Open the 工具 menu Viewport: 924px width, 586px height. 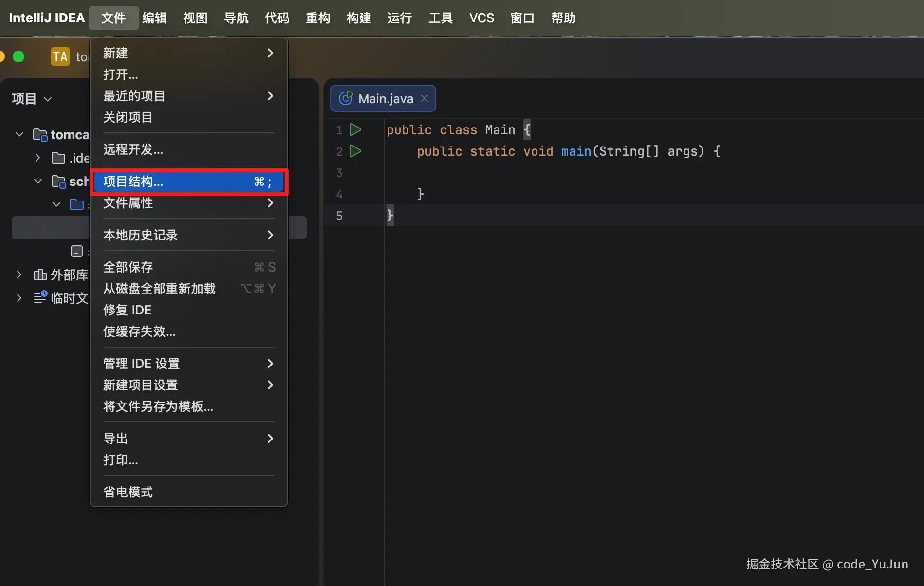tap(441, 18)
